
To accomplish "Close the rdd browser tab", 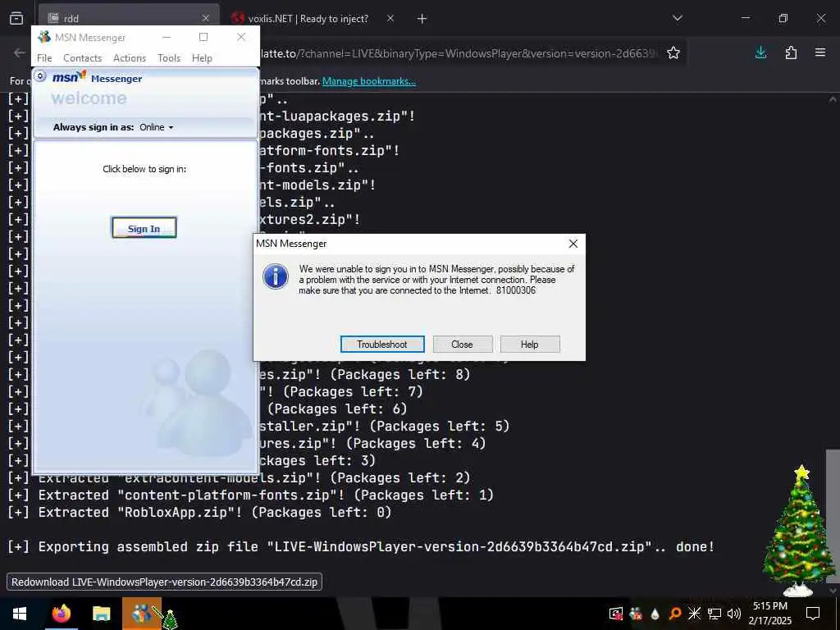I will [x=206, y=18].
